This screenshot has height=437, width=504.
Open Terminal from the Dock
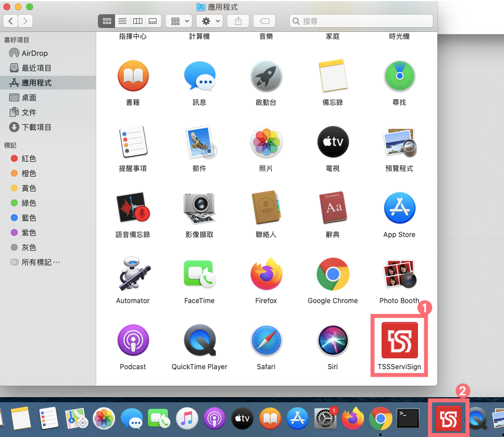point(408,418)
